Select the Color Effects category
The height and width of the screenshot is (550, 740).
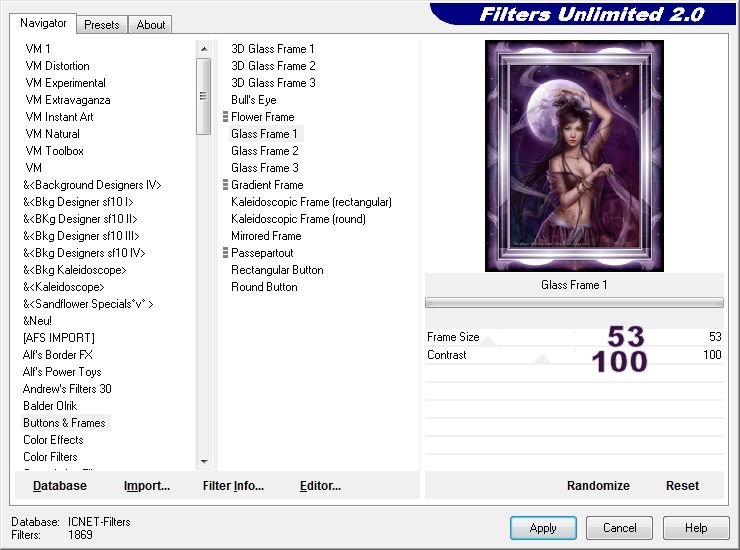53,440
